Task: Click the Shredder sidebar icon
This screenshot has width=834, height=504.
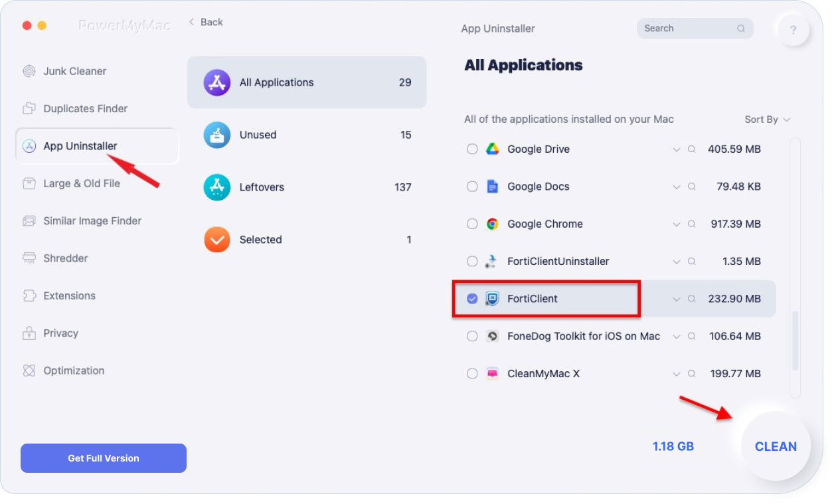Action: click(29, 258)
